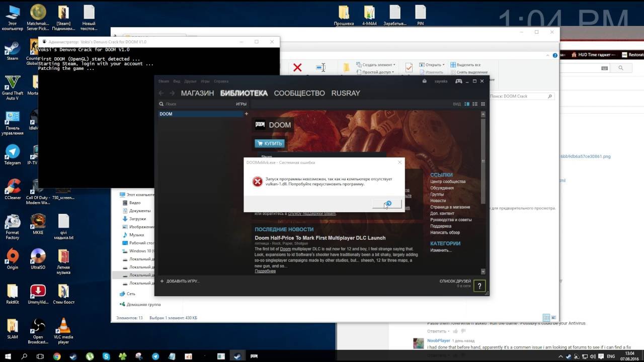Viewport: 644px width, 362px height.
Task: Open taskbar search magnifier
Action: click(24, 356)
